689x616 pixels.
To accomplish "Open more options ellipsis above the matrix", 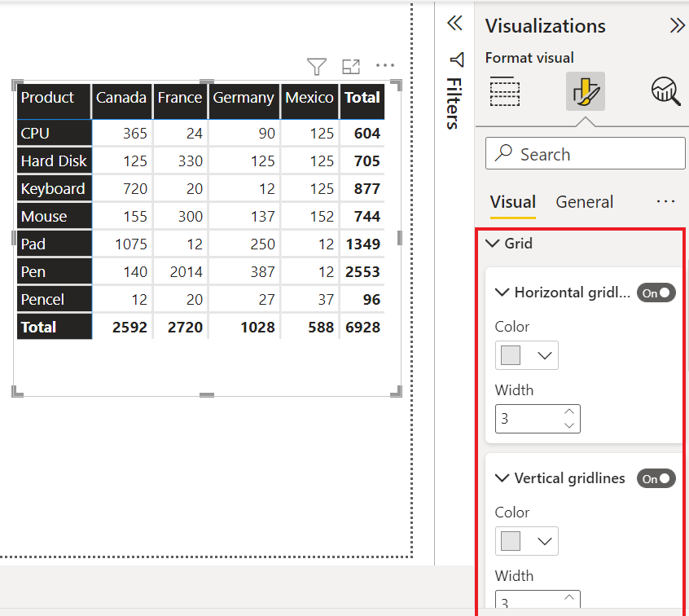I will [x=385, y=65].
